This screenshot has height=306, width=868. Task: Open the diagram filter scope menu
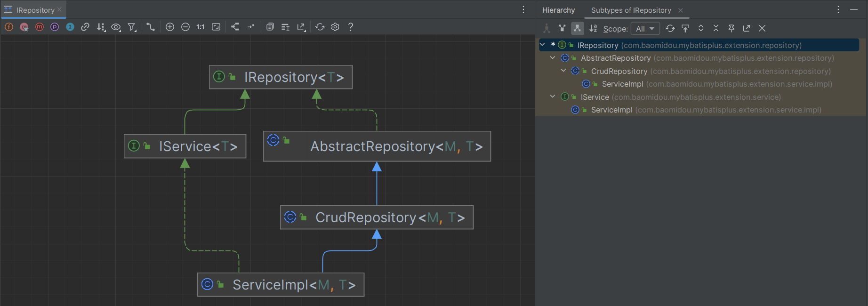(132, 27)
